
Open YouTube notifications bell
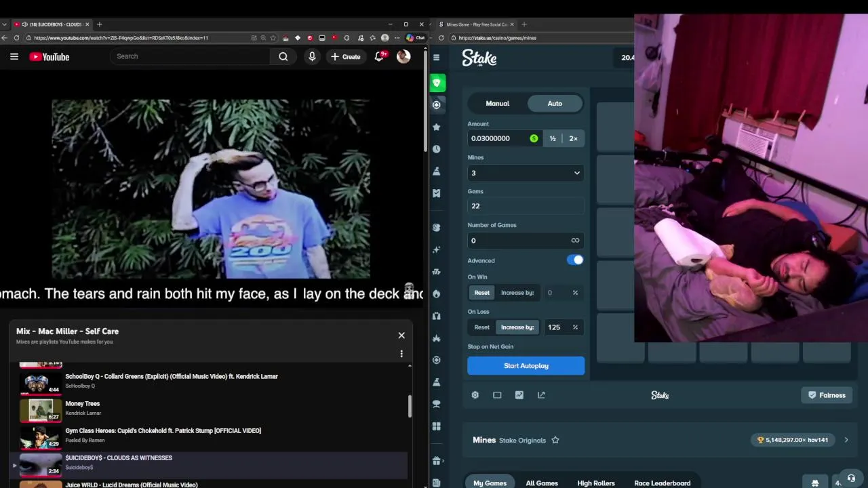[x=380, y=57]
